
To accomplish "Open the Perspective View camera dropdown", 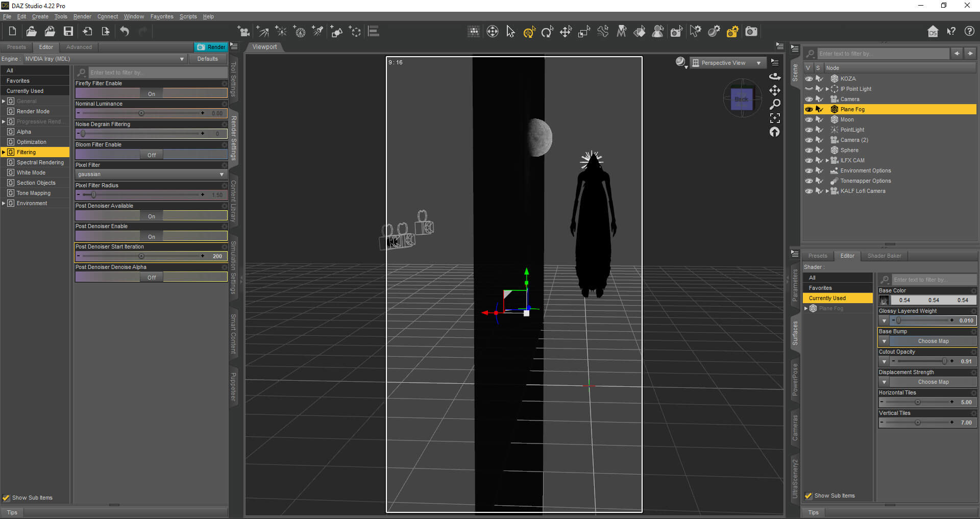I will (x=728, y=63).
